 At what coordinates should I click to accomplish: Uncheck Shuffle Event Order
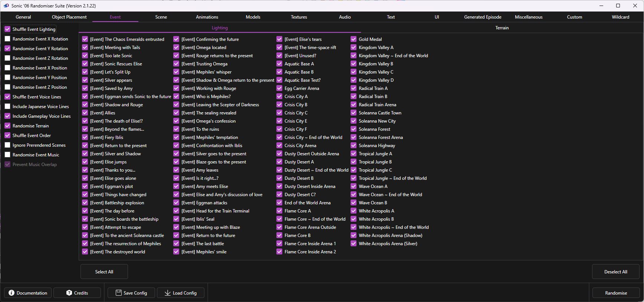point(7,135)
